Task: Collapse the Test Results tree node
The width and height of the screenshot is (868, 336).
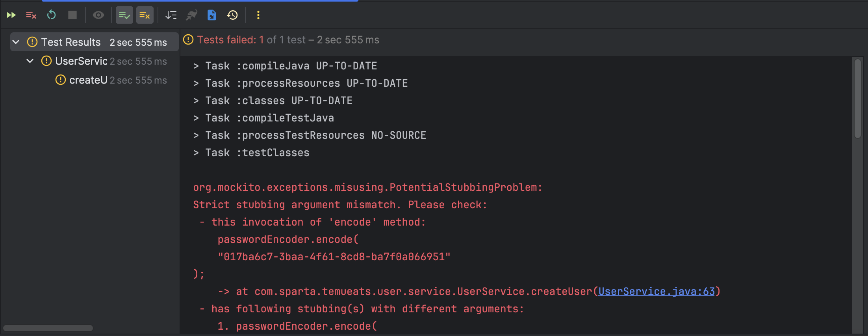Action: [x=16, y=42]
